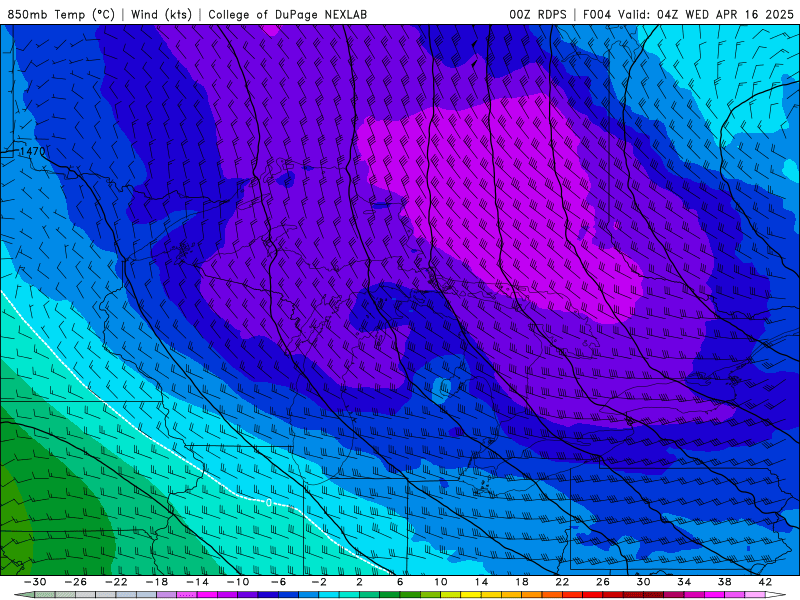Click the '-10' colorbar label

238,582
